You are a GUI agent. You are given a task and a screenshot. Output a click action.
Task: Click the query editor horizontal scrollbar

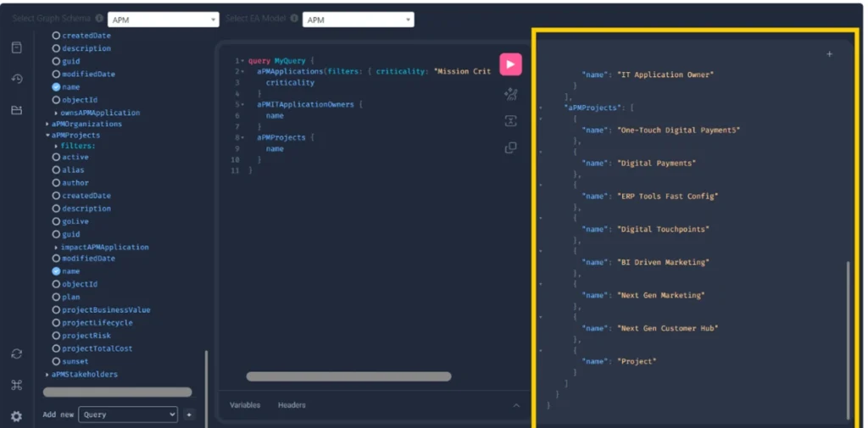pyautogui.click(x=348, y=376)
